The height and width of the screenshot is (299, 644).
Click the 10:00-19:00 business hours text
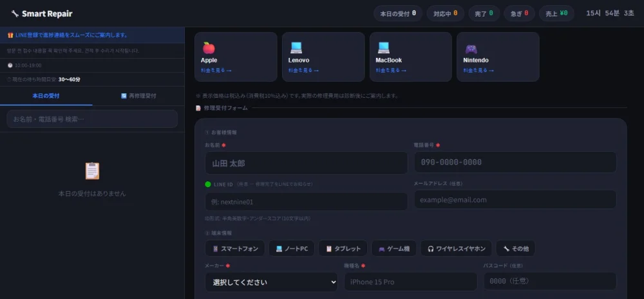click(28, 66)
